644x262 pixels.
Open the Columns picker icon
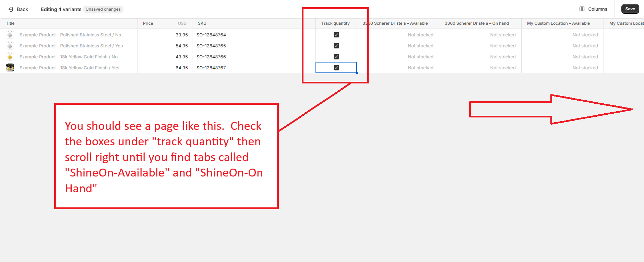coord(582,9)
